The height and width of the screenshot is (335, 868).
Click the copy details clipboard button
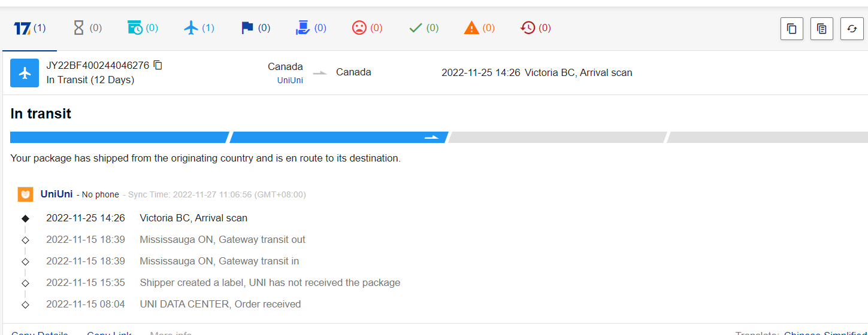[822, 29]
